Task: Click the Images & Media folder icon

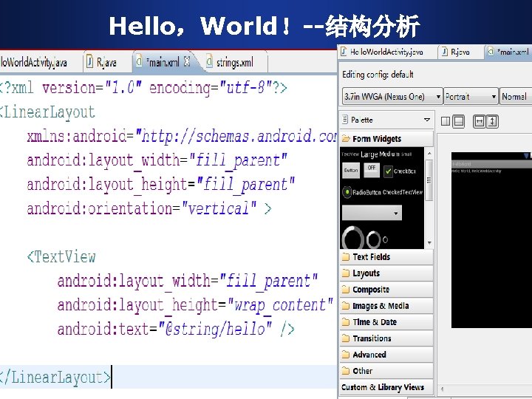Action: 346,305
